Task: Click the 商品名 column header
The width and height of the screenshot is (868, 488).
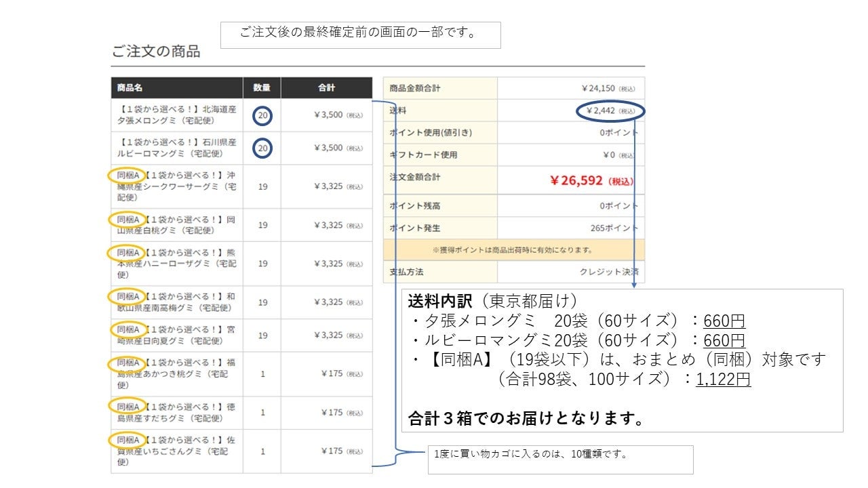Action: [x=130, y=88]
